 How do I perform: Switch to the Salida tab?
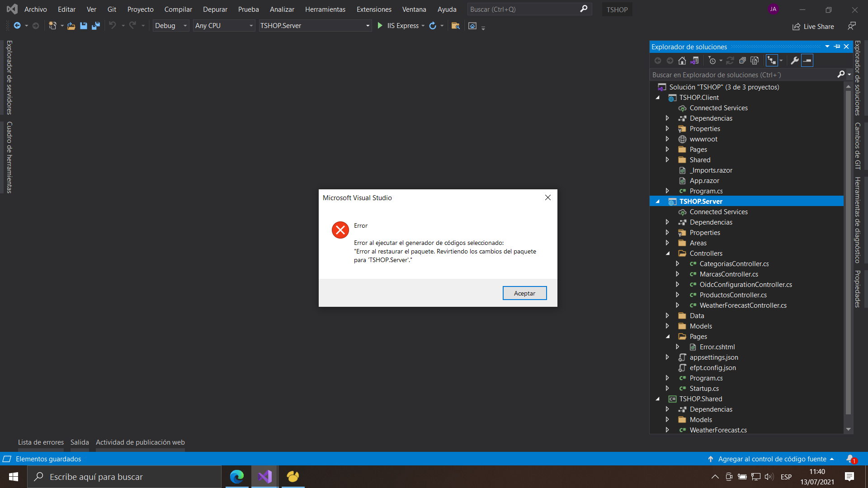(x=80, y=442)
